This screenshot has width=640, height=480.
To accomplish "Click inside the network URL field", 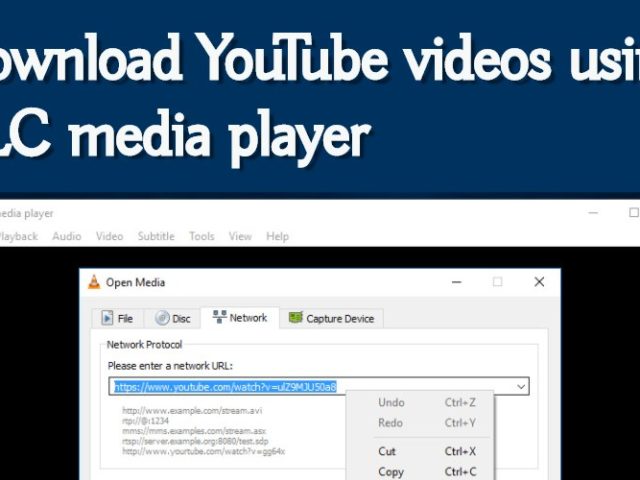I will tap(319, 386).
